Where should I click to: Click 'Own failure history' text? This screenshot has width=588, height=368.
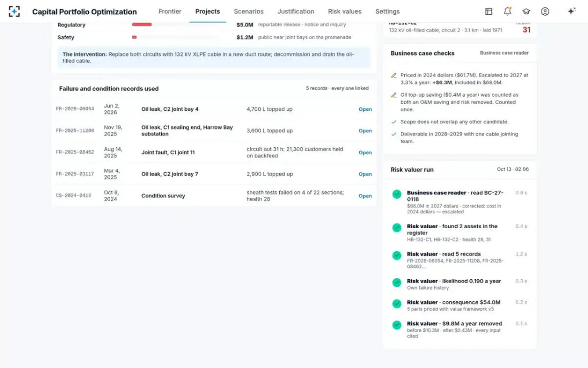coord(428,288)
